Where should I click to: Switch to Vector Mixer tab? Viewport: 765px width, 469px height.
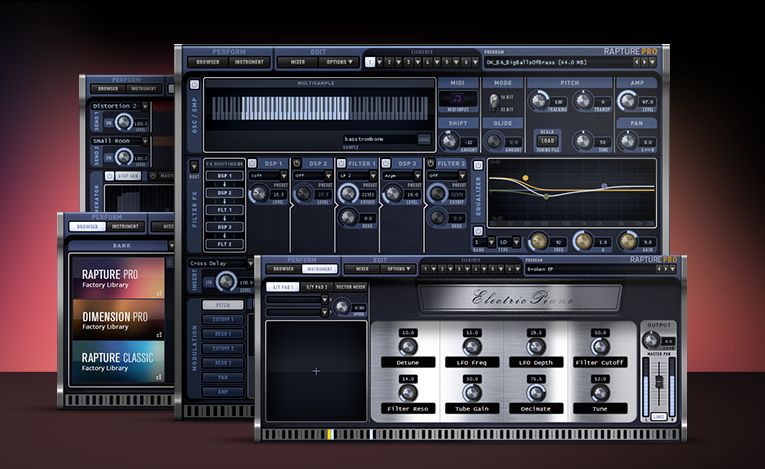point(351,286)
